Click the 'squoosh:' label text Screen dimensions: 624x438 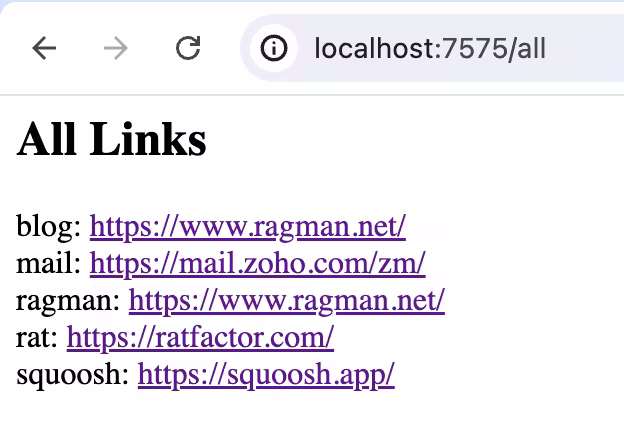pos(73,375)
